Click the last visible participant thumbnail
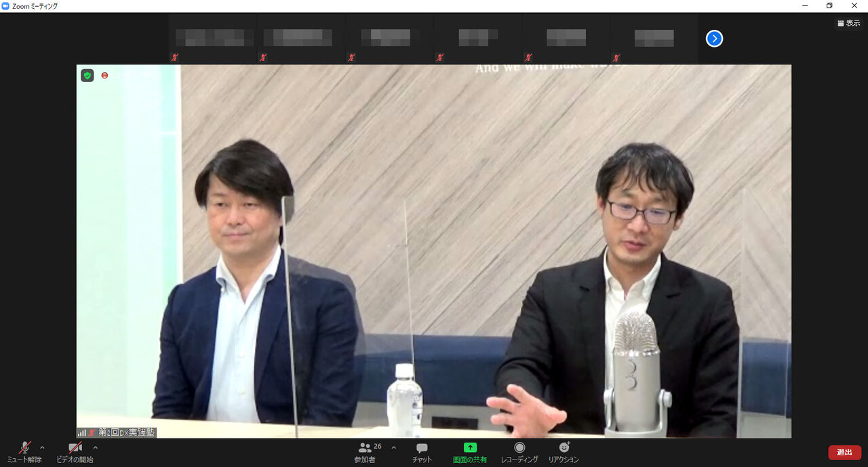The height and width of the screenshot is (467, 868). pyautogui.click(x=654, y=38)
